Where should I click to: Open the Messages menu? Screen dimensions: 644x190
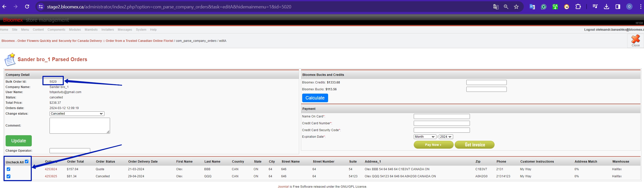coord(125,30)
